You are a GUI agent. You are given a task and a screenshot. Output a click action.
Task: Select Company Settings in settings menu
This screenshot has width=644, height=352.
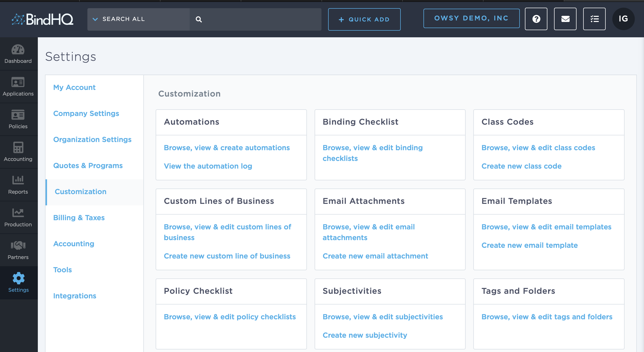[86, 113]
